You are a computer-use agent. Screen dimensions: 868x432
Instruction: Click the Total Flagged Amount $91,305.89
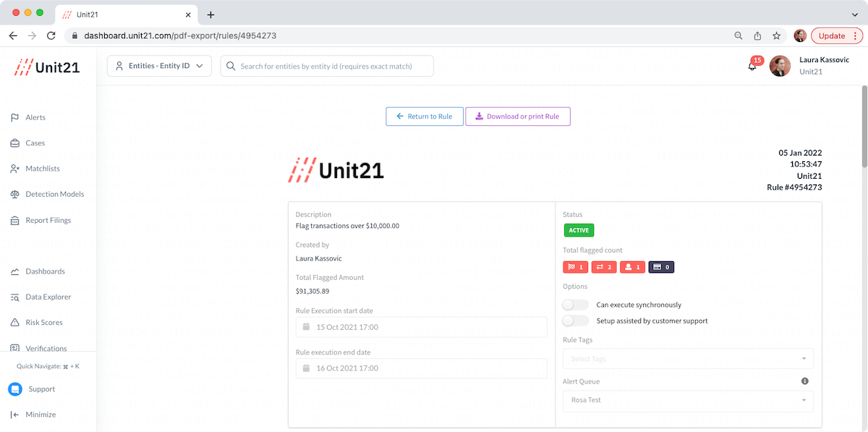pos(312,291)
